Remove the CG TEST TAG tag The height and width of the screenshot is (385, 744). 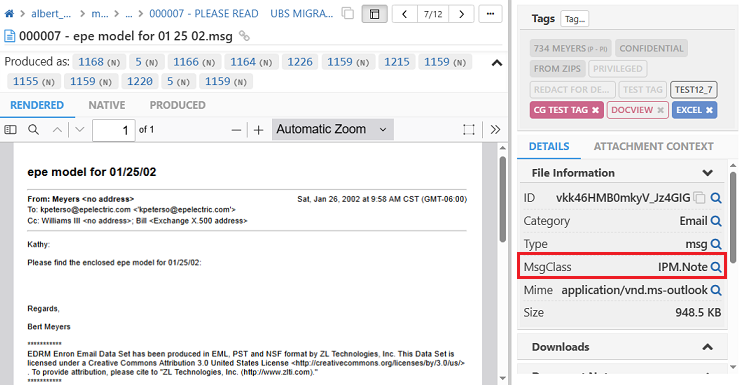595,110
